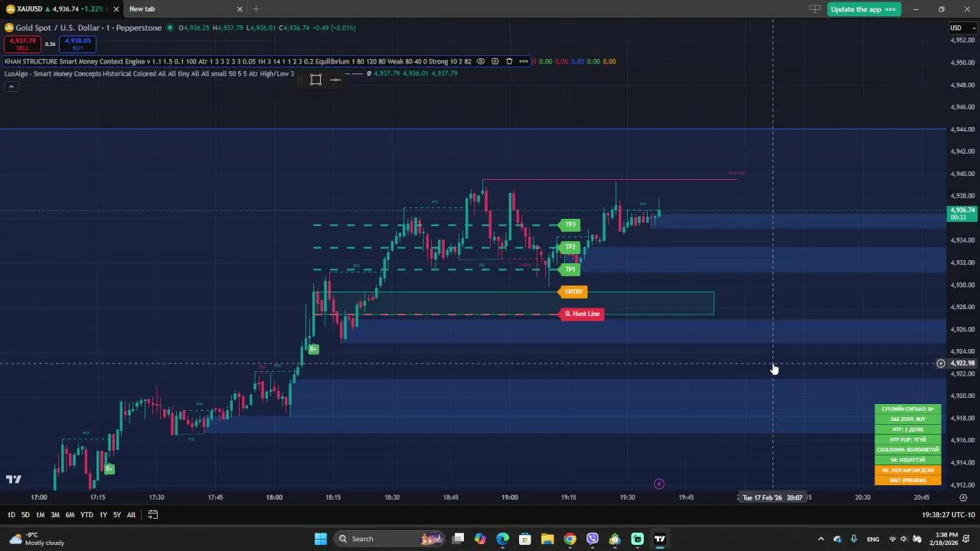Click the LuxAlgo Smart Money Concepts indicator legend
980x551 pixels.
(x=149, y=73)
